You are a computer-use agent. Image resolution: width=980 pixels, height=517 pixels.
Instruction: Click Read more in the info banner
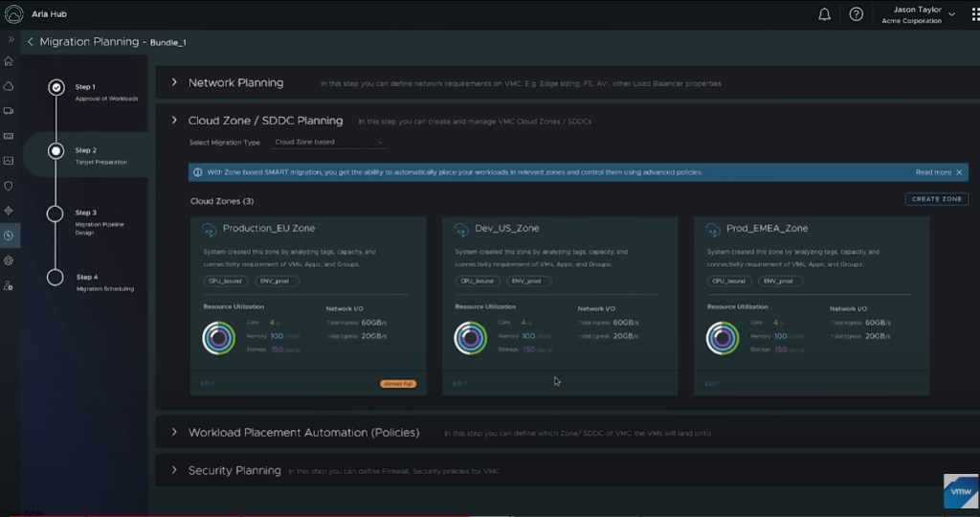tap(933, 172)
